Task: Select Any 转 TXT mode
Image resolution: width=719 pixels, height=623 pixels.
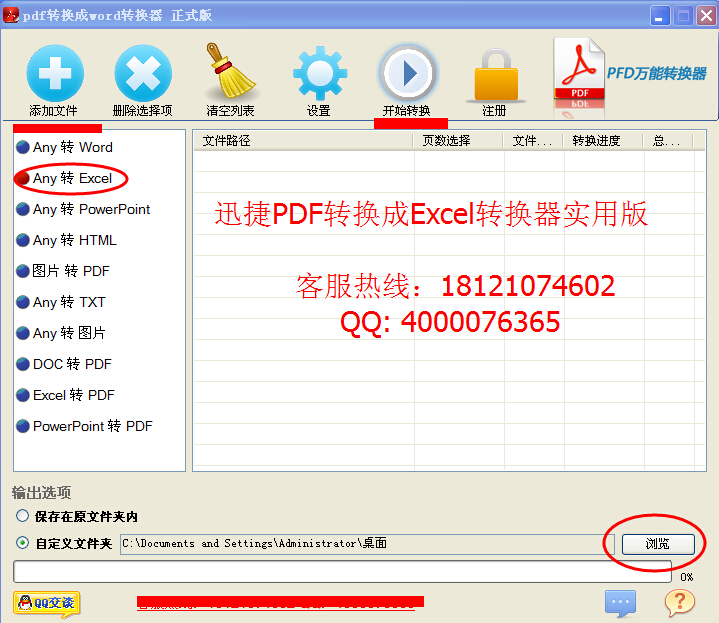Action: (x=61, y=302)
